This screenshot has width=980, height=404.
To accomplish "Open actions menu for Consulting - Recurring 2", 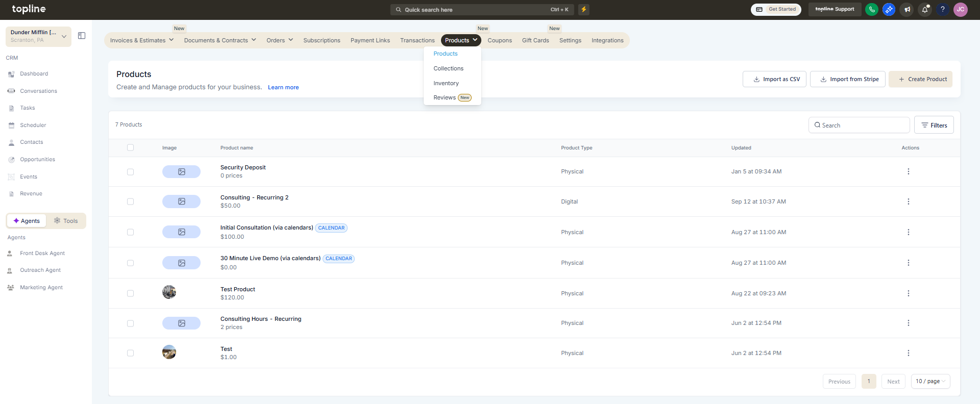I will coord(908,201).
